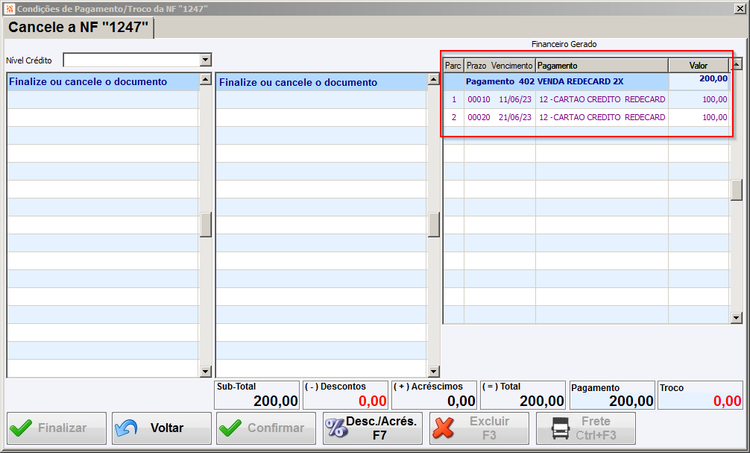Image resolution: width=750 pixels, height=453 pixels.
Task: Click the green checkmark icon on Finalizar
Action: (x=21, y=428)
